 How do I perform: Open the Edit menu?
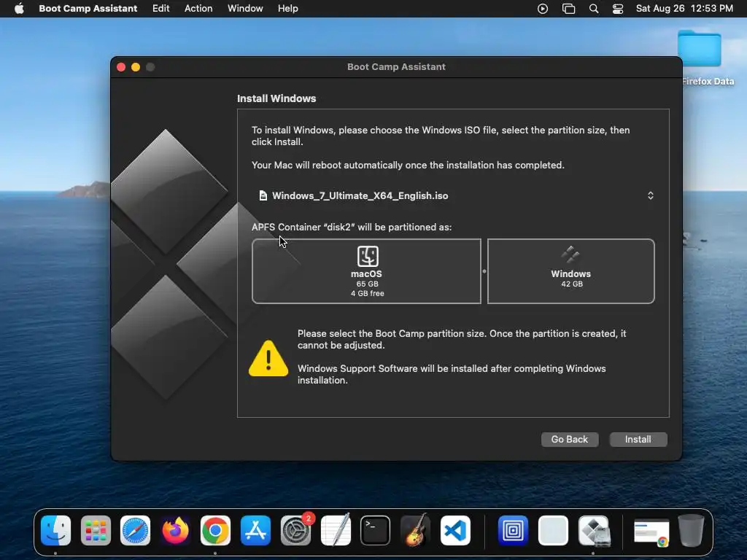[x=160, y=9]
